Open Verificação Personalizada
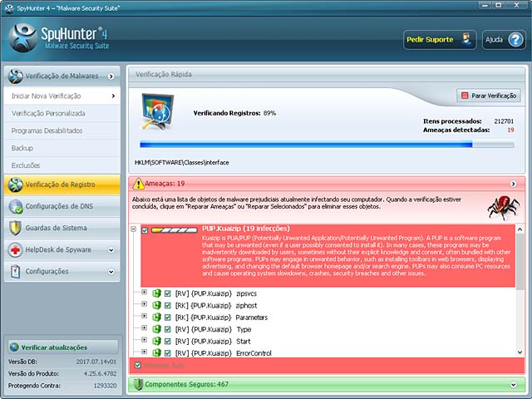This screenshot has height=399, width=532. tap(62, 113)
